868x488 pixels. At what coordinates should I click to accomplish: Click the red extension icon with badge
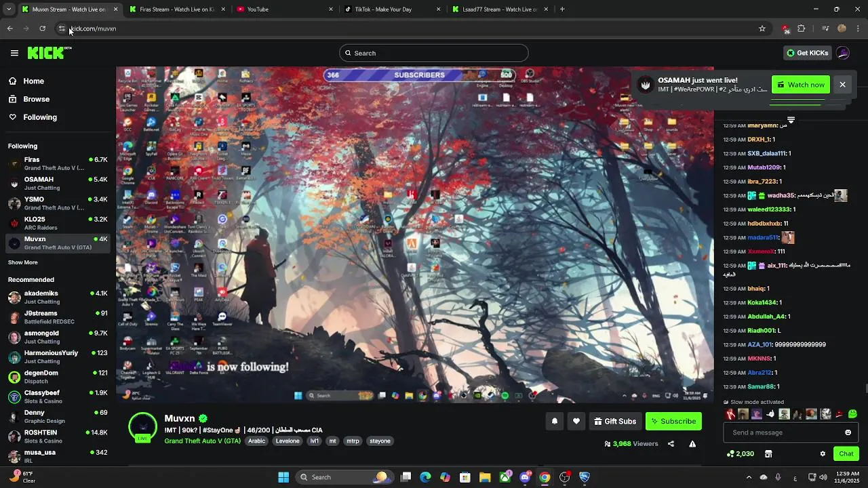coord(785,28)
